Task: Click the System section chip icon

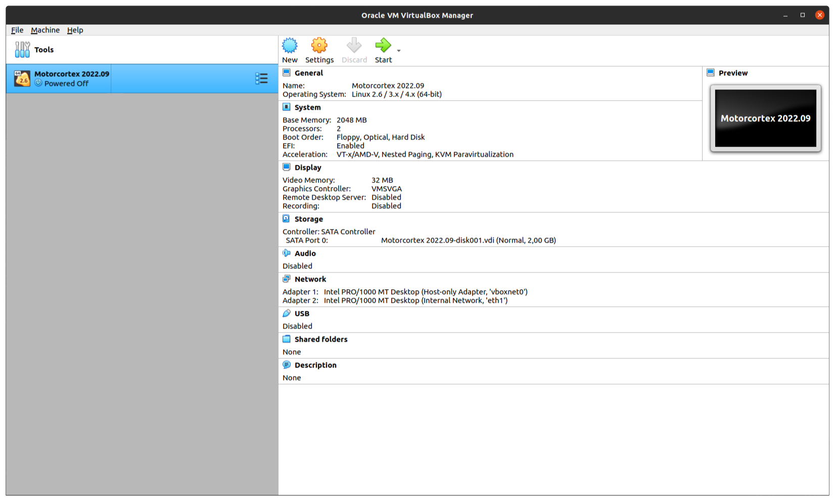Action: (287, 107)
